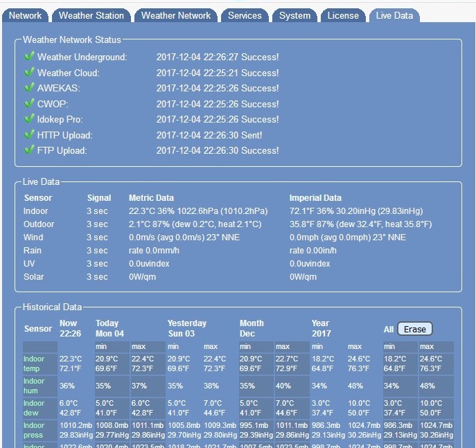Click the Weather Underground green checkmark icon

click(29, 56)
